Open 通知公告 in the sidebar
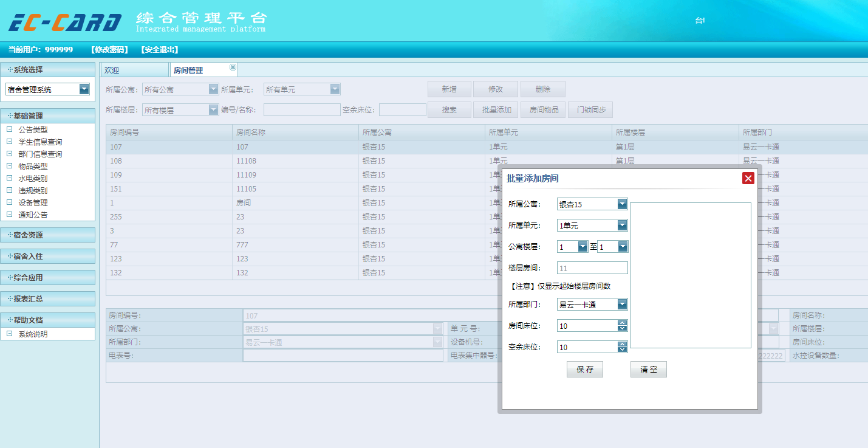 click(33, 215)
